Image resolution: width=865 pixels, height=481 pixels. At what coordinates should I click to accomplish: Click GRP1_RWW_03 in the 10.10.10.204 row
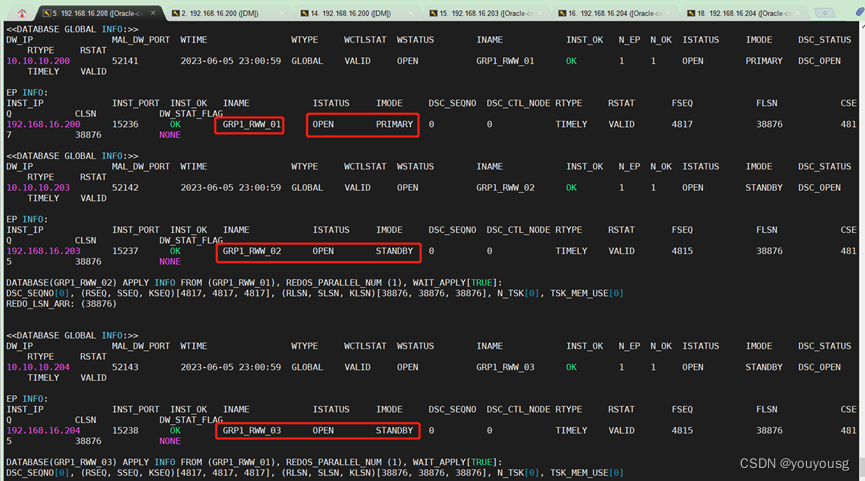tap(505, 367)
